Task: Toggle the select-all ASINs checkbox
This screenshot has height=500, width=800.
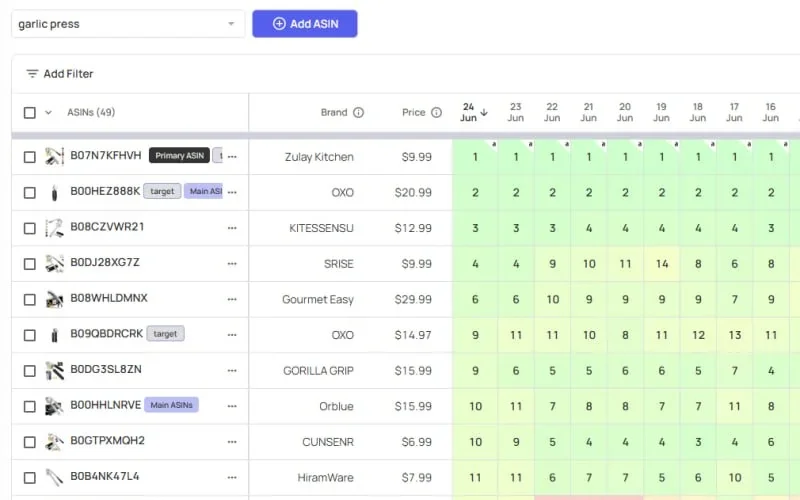Action: click(x=30, y=112)
